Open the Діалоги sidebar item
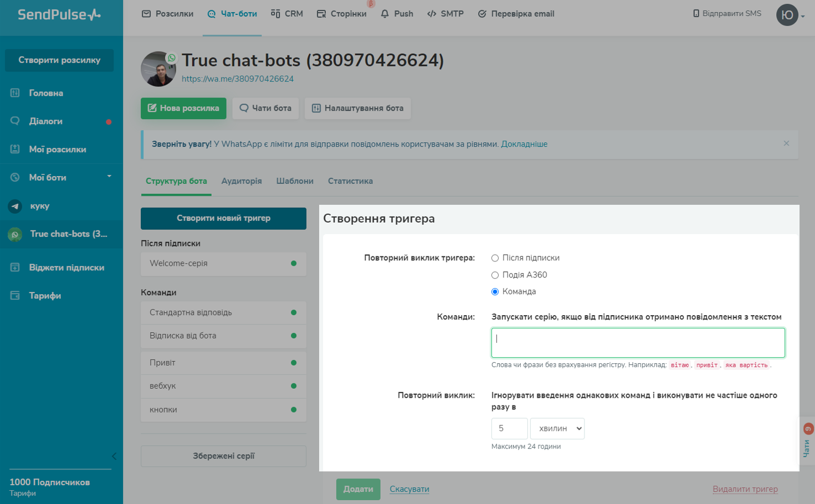The image size is (815, 504). coord(61,121)
